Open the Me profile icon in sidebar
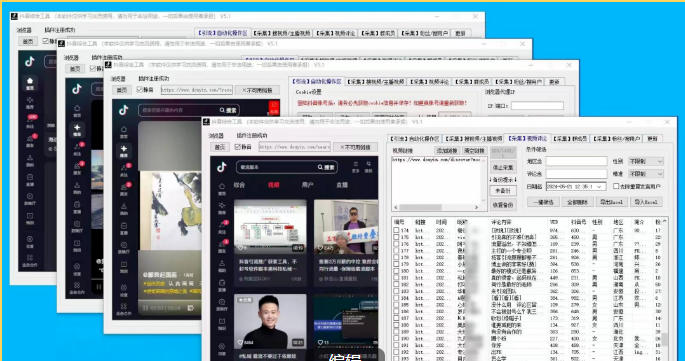685x361 pixels. [222, 265]
